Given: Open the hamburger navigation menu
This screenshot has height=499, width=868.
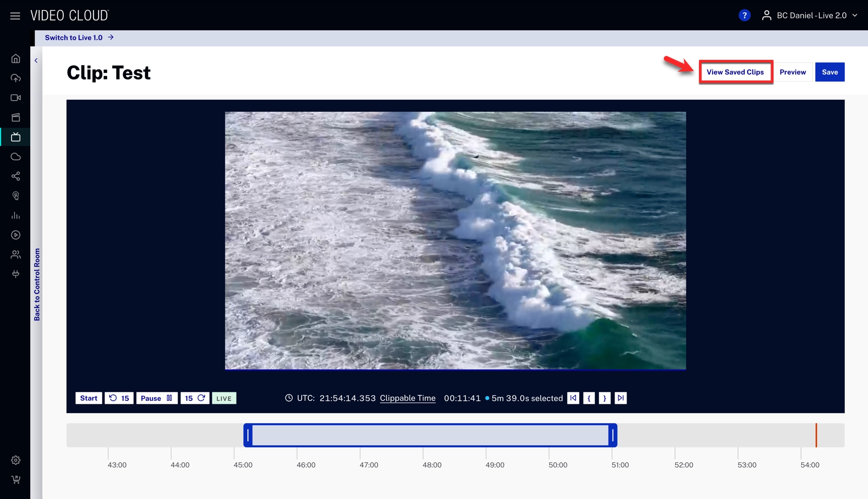Looking at the screenshot, I should pos(15,16).
